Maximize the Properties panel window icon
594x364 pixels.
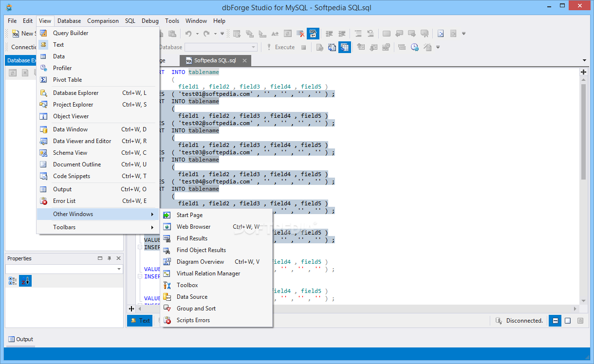coord(100,258)
